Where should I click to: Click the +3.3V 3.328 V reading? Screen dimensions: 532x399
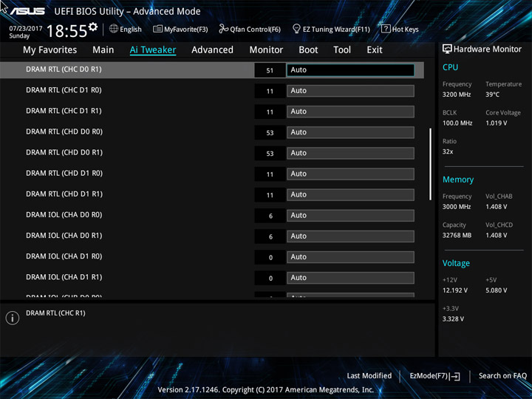tap(453, 319)
